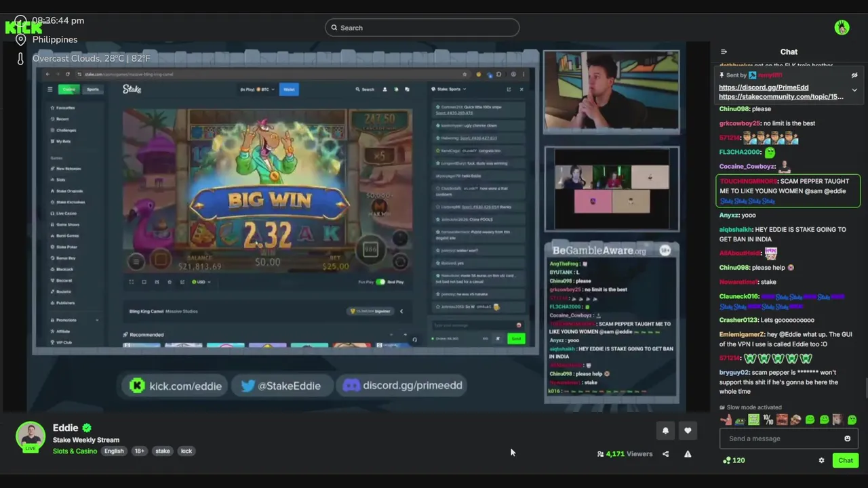Select the English tag
Viewport: 868px width, 488px height.
click(114, 451)
